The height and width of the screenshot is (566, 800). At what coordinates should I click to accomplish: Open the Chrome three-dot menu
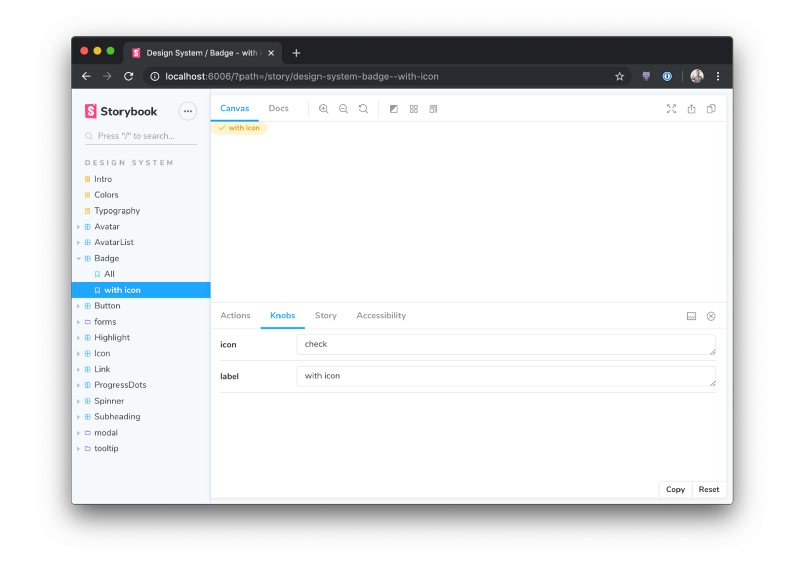(718, 77)
